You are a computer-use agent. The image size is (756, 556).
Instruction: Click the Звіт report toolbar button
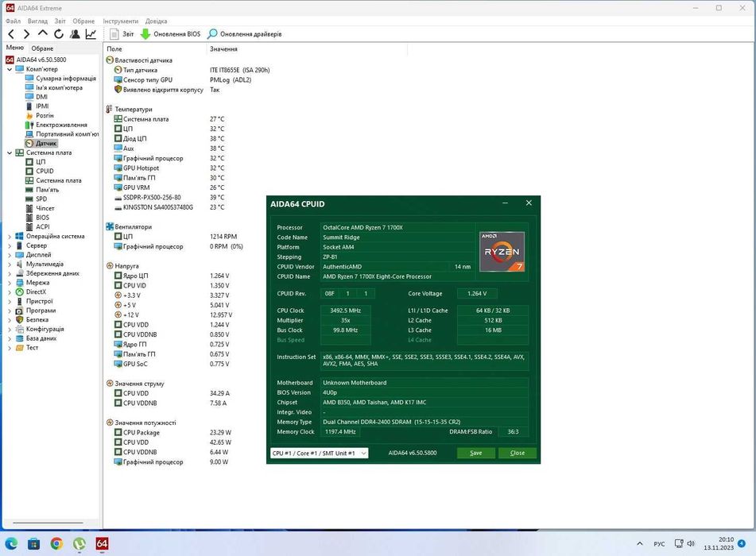click(122, 34)
